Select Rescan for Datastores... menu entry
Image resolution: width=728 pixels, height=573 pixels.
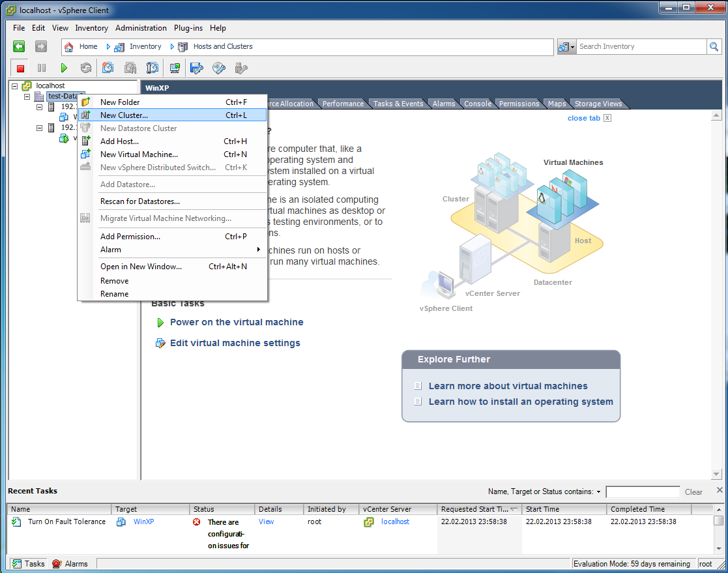pos(173,201)
